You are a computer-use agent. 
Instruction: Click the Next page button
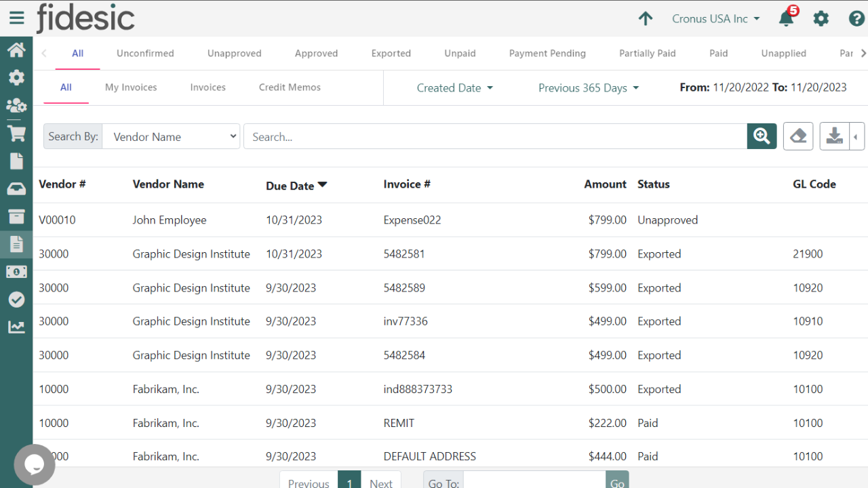click(x=381, y=480)
